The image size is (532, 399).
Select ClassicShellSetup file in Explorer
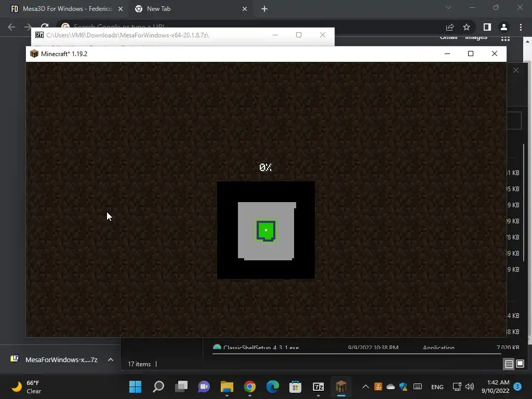261,347
